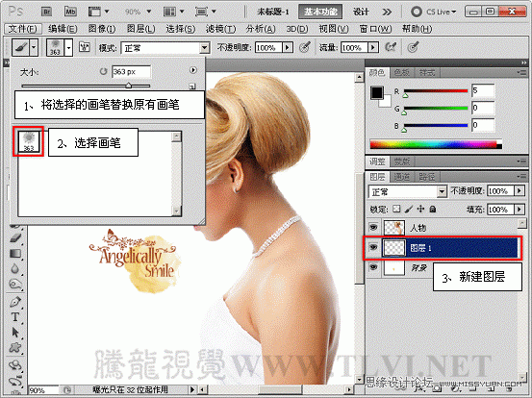Open the screen mode dropdown
This screenshot has width=532, height=398.
click(206, 12)
